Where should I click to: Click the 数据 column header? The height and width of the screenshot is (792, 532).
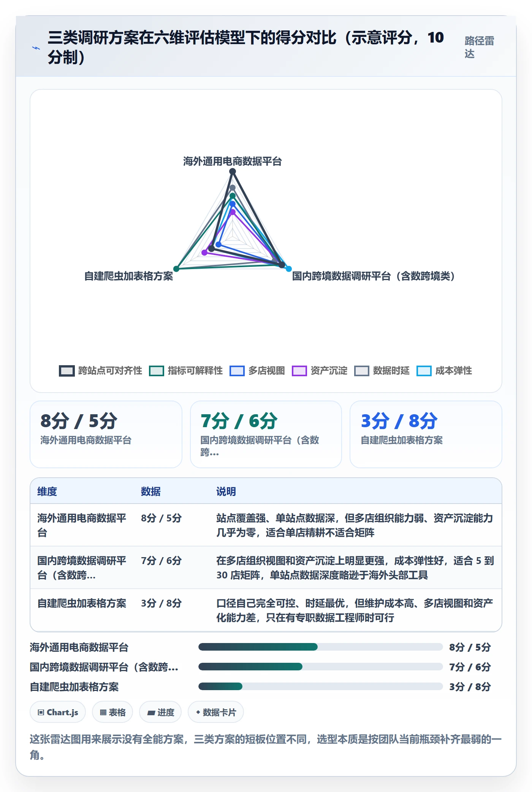(151, 491)
